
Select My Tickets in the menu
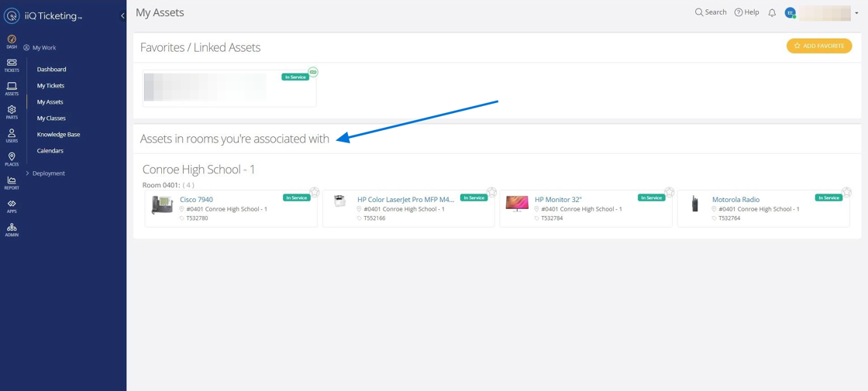tap(51, 86)
